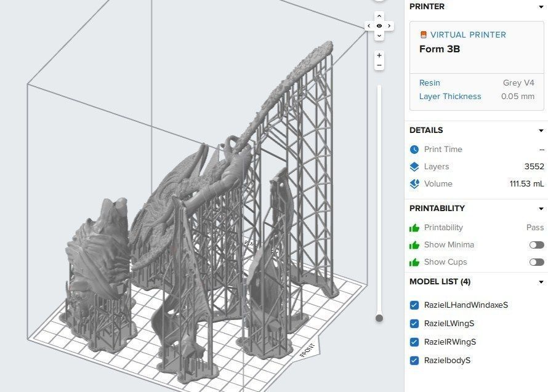Click the Volume resin icon
The width and height of the screenshot is (548, 392).
tap(414, 184)
